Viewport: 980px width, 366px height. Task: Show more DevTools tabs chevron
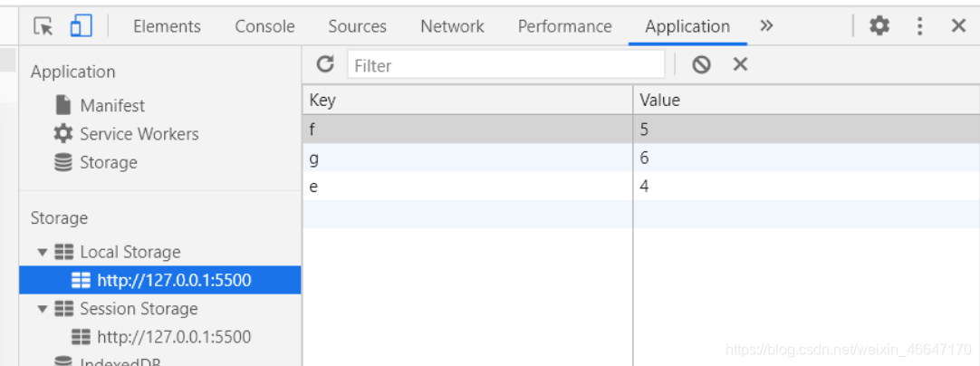(766, 26)
